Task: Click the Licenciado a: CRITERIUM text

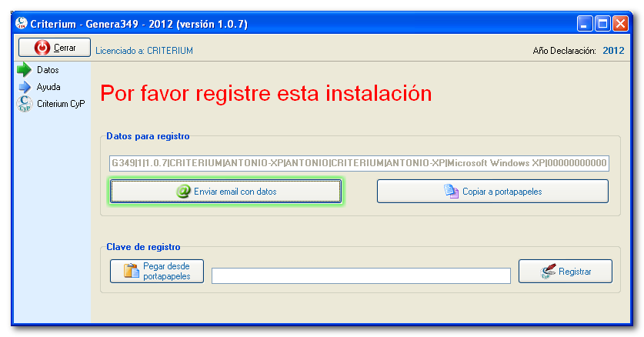Action: pos(144,51)
